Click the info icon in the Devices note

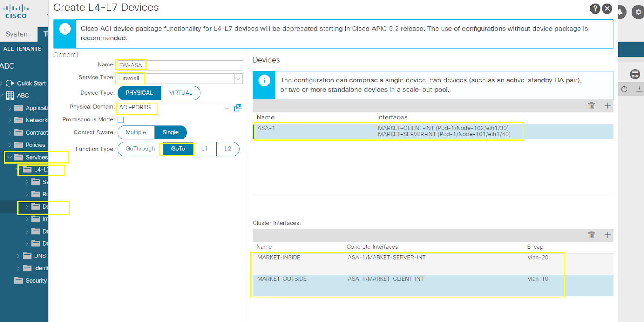264,80
